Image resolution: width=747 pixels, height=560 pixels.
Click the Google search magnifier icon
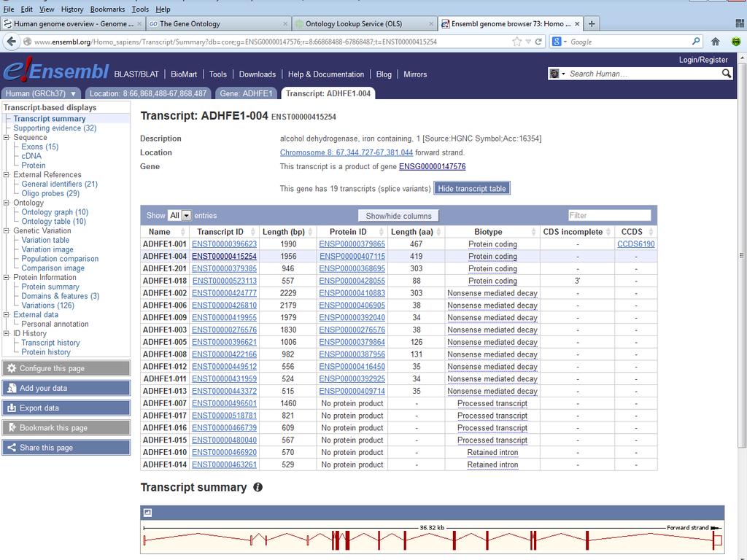point(696,42)
